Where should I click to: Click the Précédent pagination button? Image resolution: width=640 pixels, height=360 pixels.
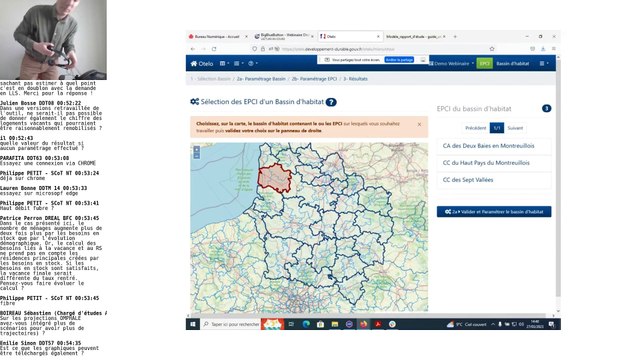(x=476, y=128)
